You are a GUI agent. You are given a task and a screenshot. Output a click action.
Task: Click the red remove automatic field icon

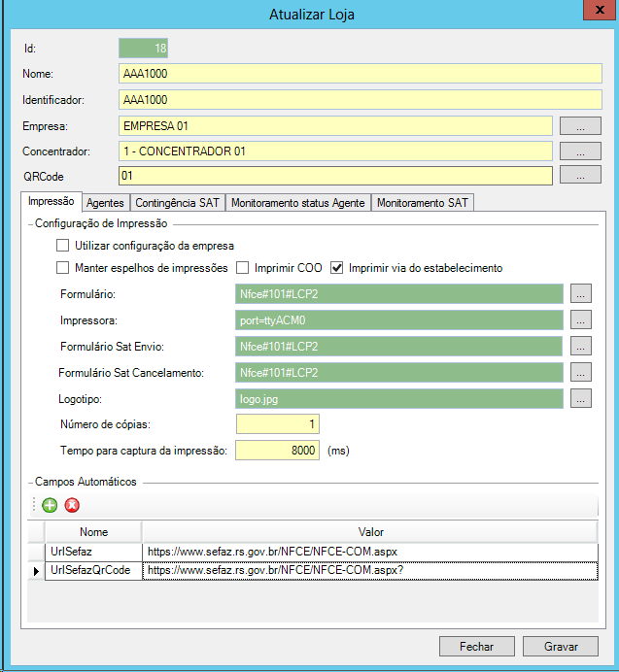pos(72,505)
